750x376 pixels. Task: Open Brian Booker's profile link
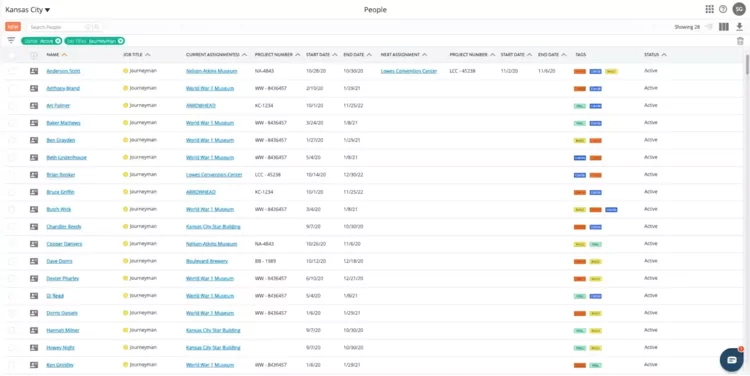pyautogui.click(x=61, y=175)
